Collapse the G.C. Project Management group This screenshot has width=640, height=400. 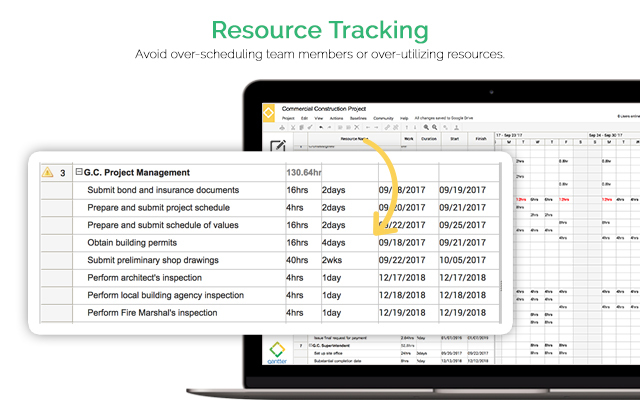point(79,173)
